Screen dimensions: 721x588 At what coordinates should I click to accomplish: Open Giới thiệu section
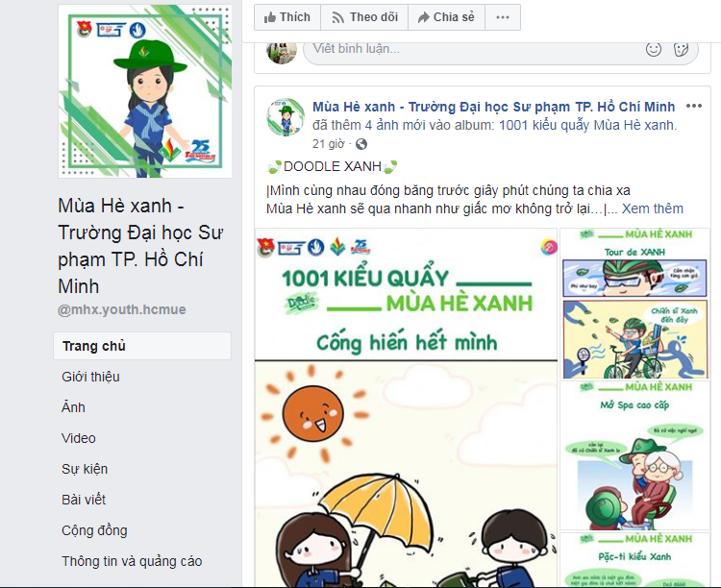(90, 377)
